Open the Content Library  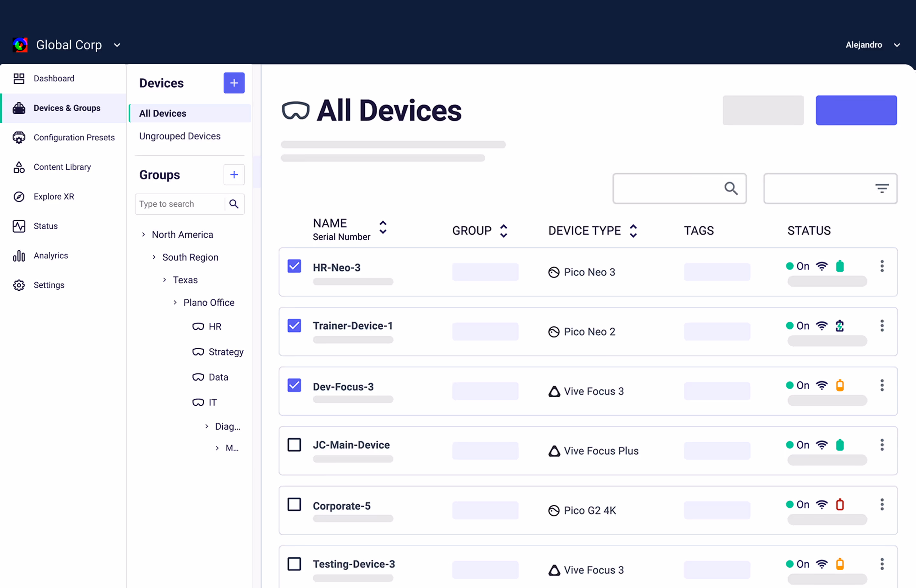[x=62, y=167]
